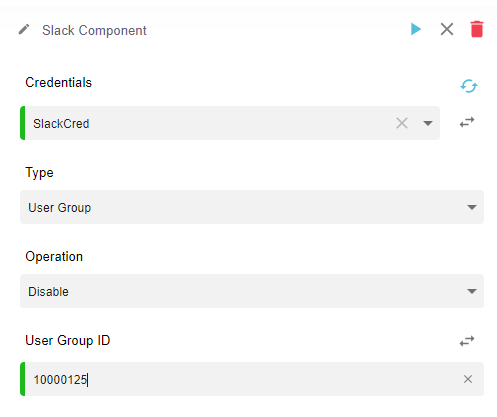497x417 pixels.
Task: Click into the User Group ID input field
Action: 252,379
